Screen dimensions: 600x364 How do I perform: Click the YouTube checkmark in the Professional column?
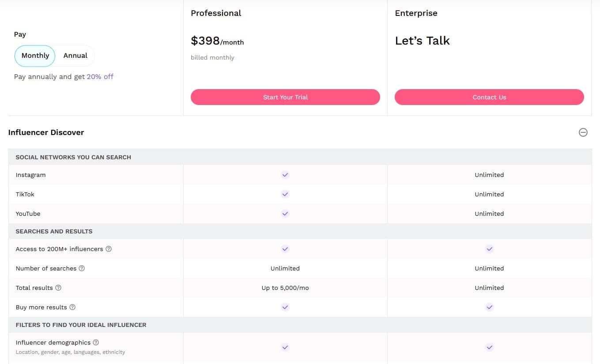[285, 214]
